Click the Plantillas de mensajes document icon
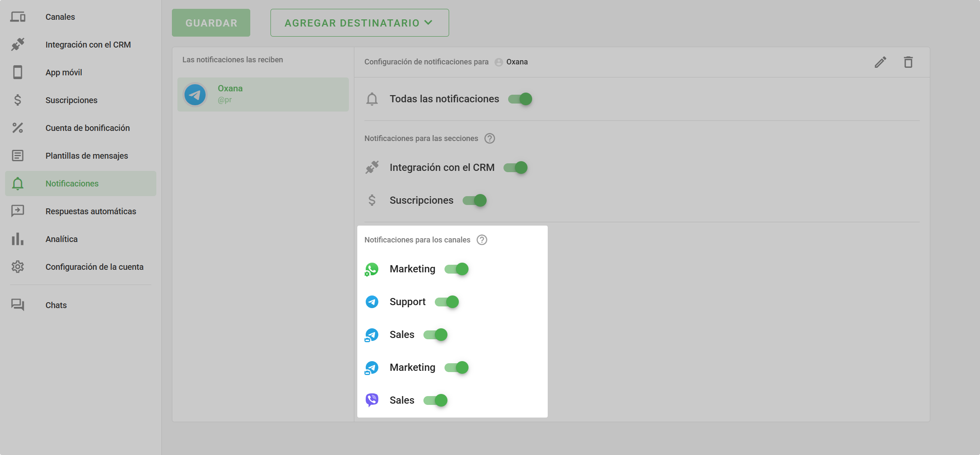Viewport: 980px width, 455px height. pyautogui.click(x=18, y=156)
